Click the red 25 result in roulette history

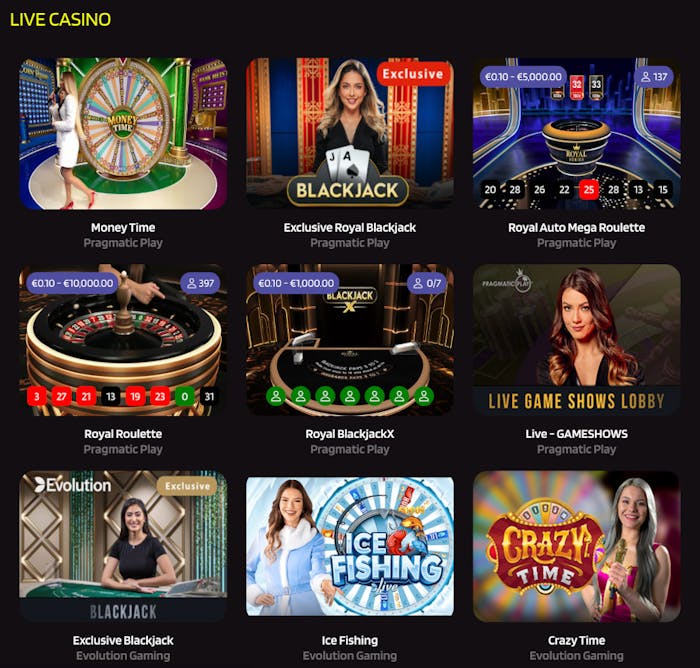click(589, 190)
